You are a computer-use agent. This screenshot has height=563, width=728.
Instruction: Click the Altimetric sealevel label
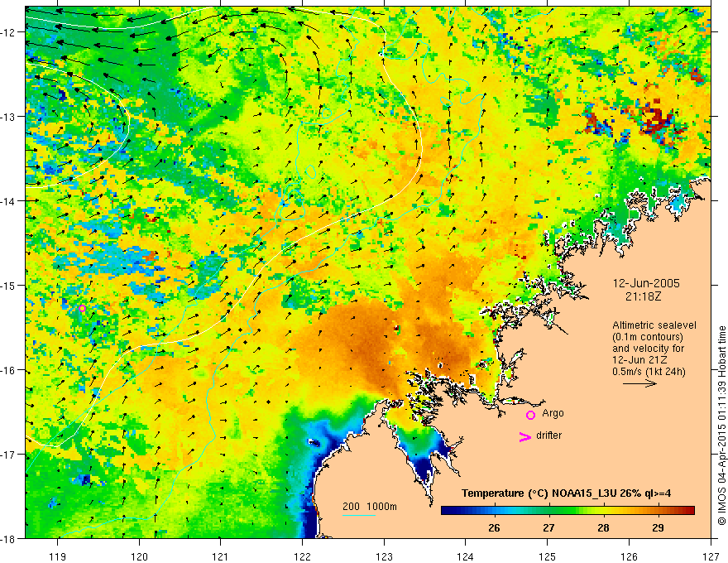(654, 325)
